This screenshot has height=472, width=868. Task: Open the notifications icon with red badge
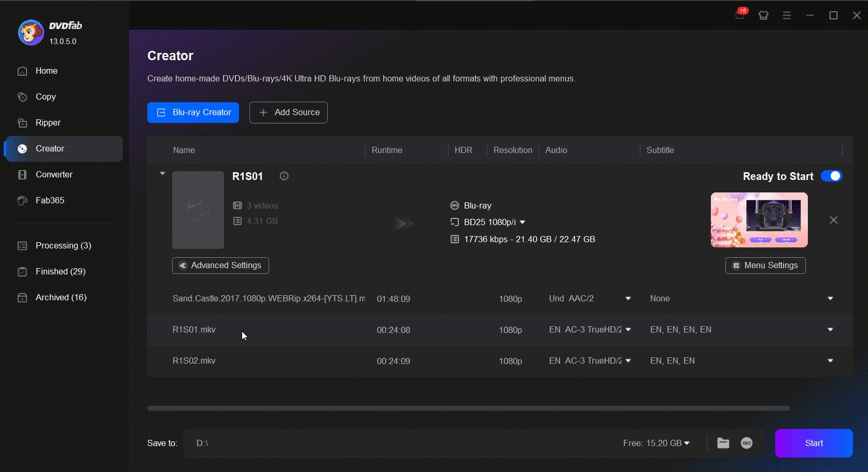click(740, 15)
